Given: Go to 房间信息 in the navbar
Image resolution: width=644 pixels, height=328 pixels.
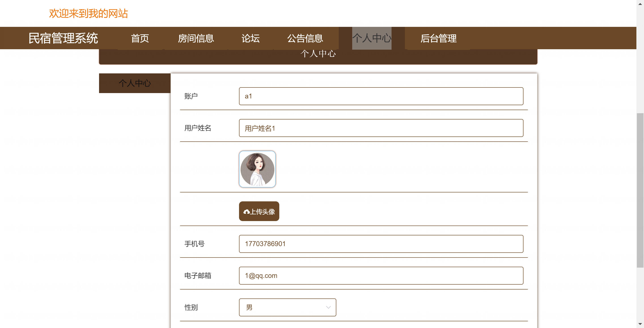Looking at the screenshot, I should [x=196, y=38].
